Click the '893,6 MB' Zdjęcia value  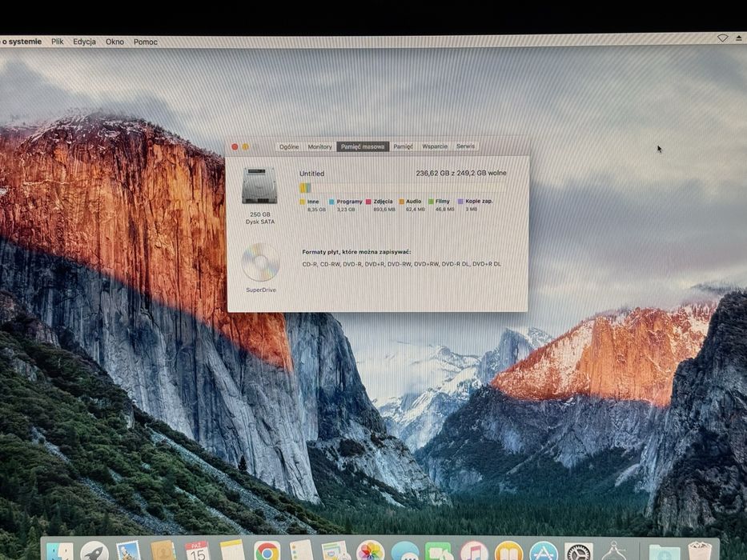click(x=384, y=210)
